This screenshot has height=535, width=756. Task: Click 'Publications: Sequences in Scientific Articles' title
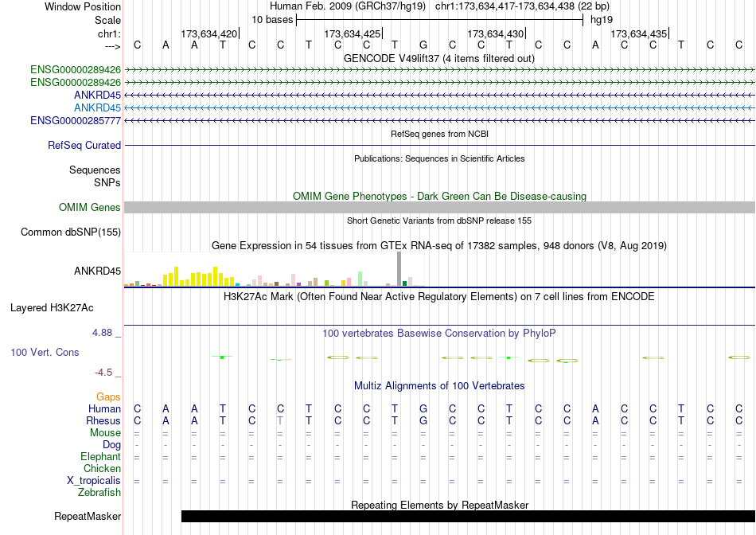pyautogui.click(x=439, y=158)
